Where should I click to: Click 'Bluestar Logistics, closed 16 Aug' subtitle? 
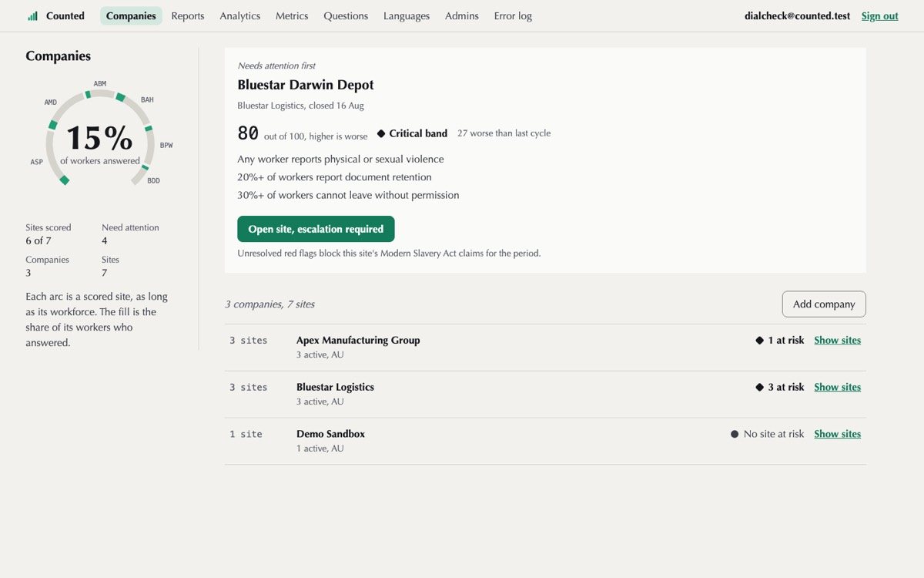coord(300,106)
